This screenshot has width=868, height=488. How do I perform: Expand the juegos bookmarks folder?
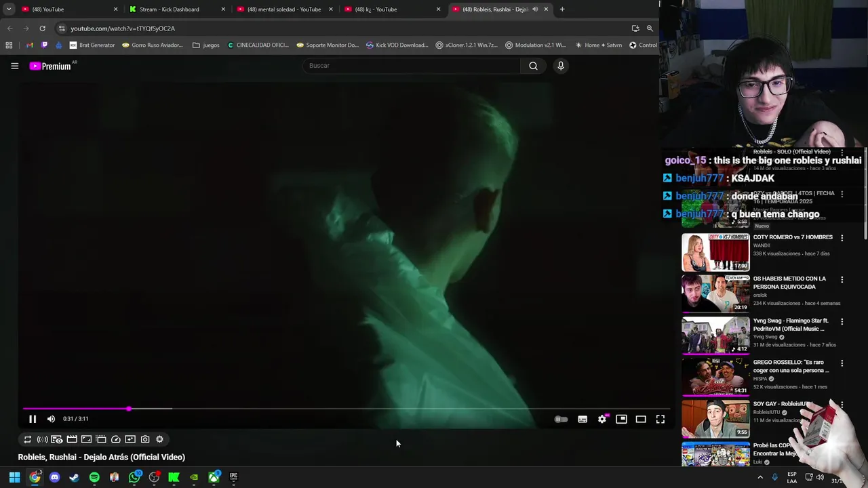coord(206,45)
